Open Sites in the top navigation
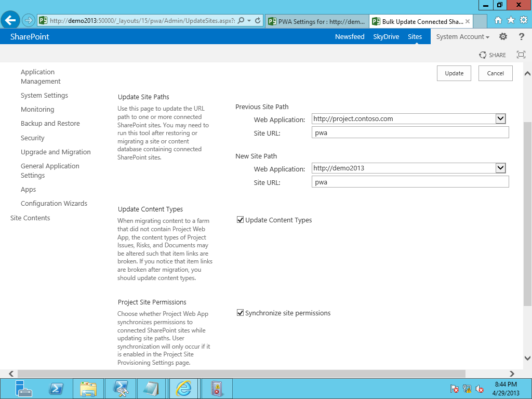The height and width of the screenshot is (399, 532). tap(415, 37)
